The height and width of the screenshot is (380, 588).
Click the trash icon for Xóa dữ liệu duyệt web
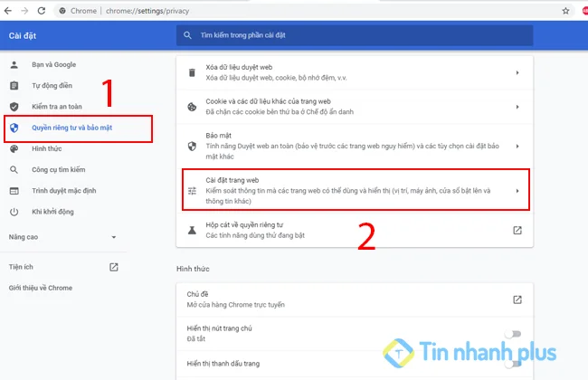[192, 72]
